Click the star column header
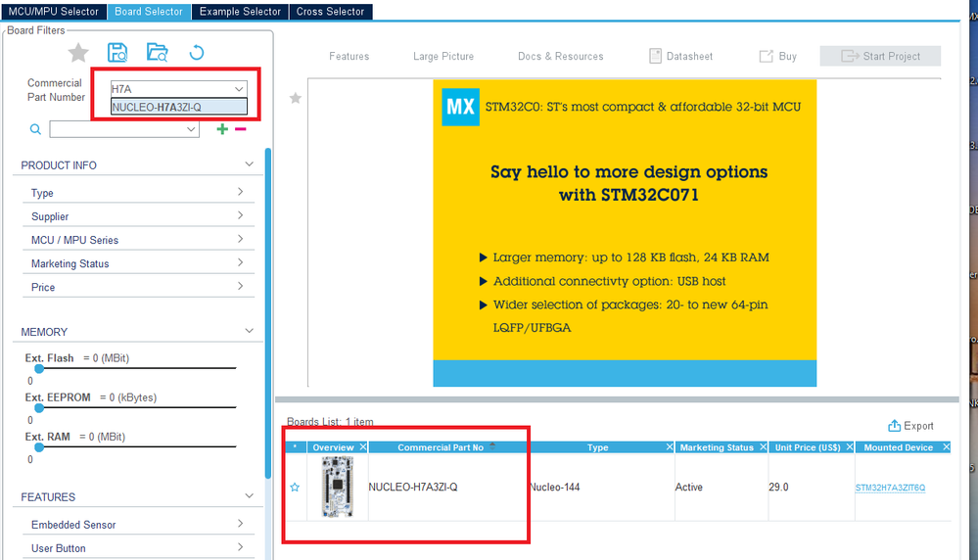Image resolution: width=978 pixels, height=560 pixels. click(x=296, y=447)
